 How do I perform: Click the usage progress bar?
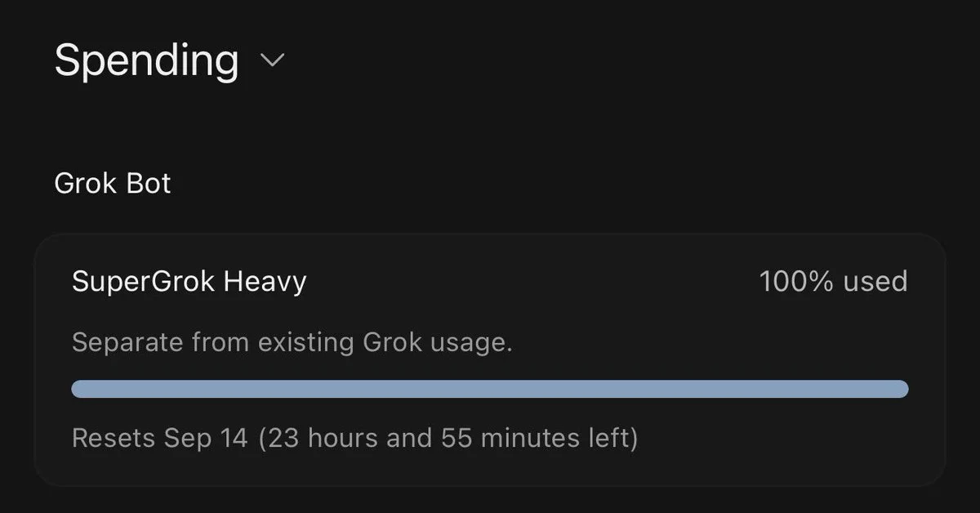tap(490, 389)
